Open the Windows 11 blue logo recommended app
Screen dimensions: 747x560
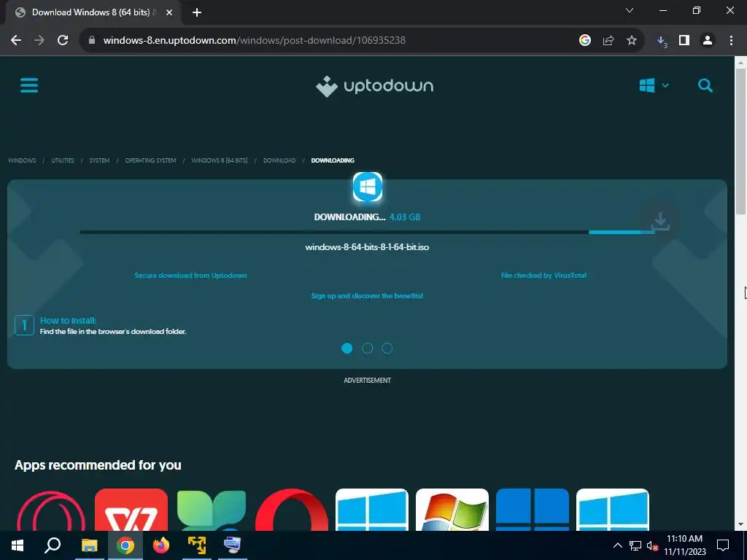(x=532, y=510)
